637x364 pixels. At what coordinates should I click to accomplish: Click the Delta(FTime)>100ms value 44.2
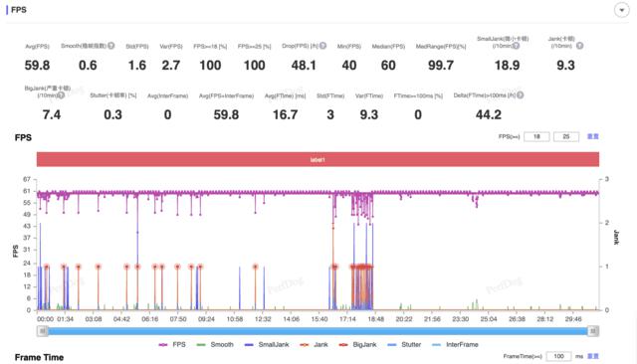coord(489,114)
